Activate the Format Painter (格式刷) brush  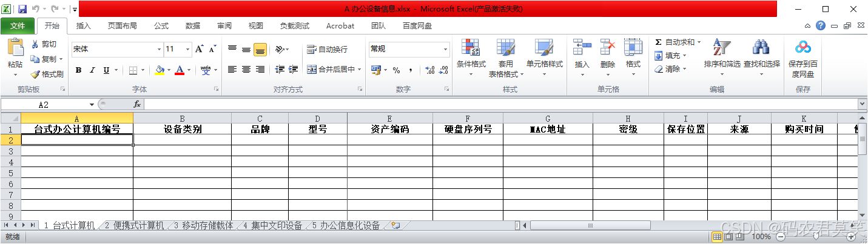(x=35, y=74)
